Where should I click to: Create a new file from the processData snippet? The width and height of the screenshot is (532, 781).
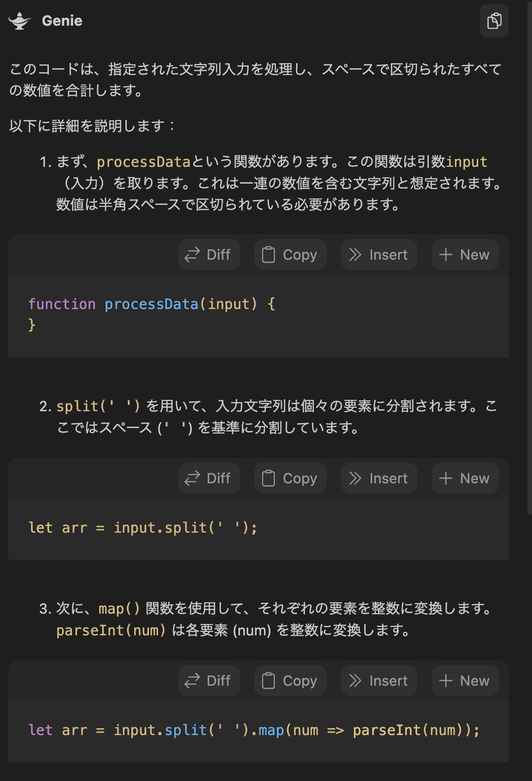pos(465,255)
